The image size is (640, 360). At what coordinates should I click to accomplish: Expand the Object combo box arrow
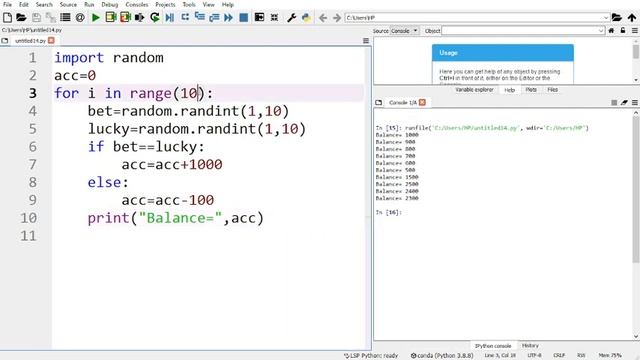point(600,31)
